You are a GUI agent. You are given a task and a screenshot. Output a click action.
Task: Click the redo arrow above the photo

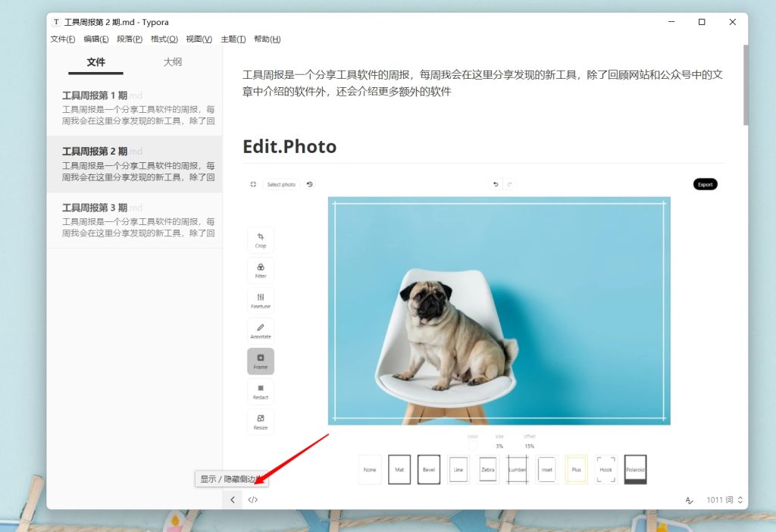[x=509, y=184]
